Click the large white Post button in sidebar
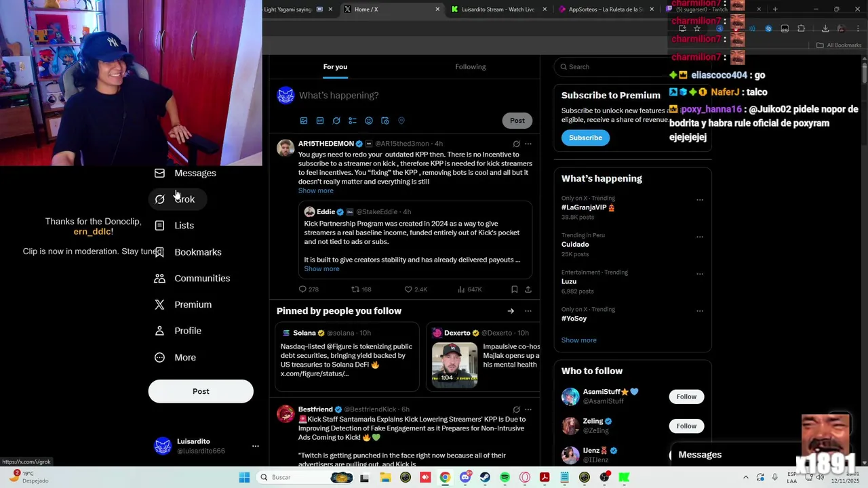The height and width of the screenshot is (488, 868). click(201, 391)
